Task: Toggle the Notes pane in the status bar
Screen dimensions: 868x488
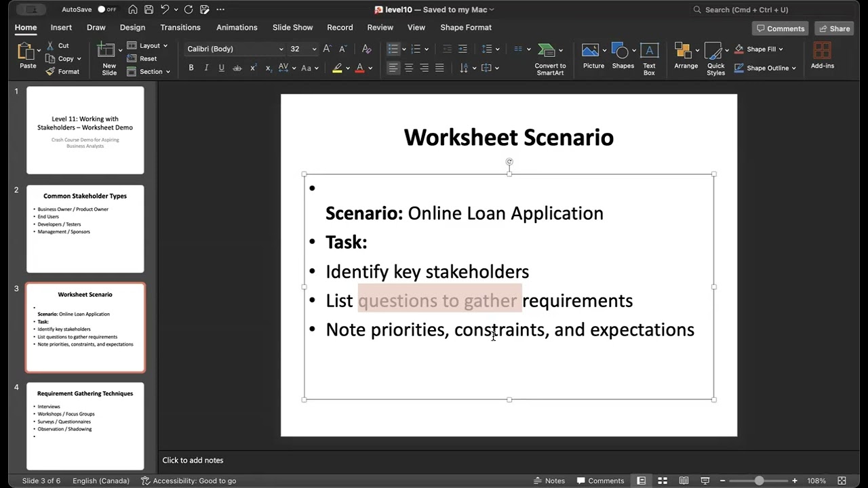Action: [549, 481]
